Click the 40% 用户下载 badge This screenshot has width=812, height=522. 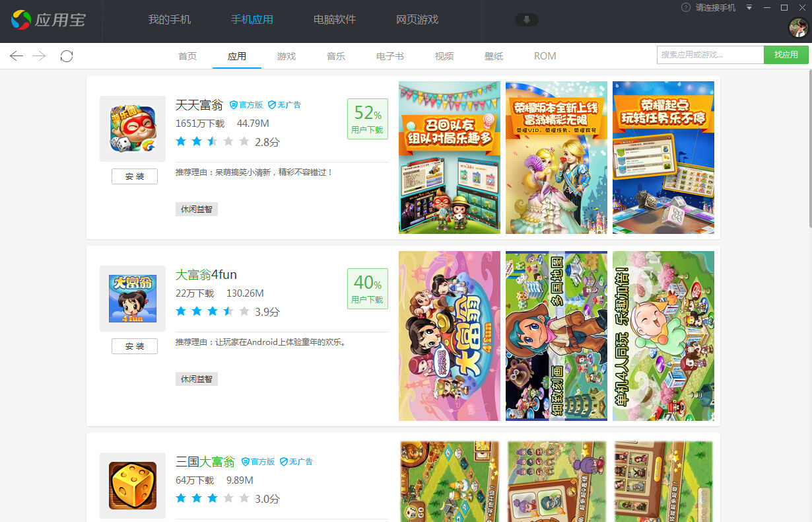point(368,289)
